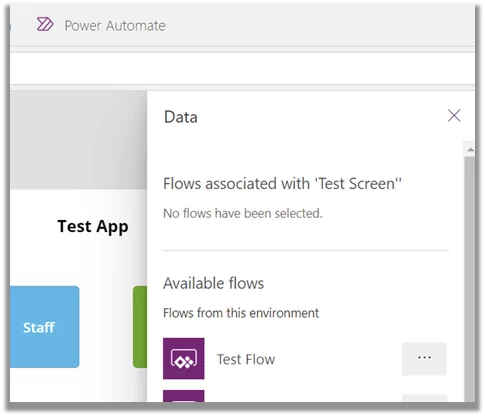This screenshot has height=417, width=485.
Task: Close the Data panel
Action: 454,116
